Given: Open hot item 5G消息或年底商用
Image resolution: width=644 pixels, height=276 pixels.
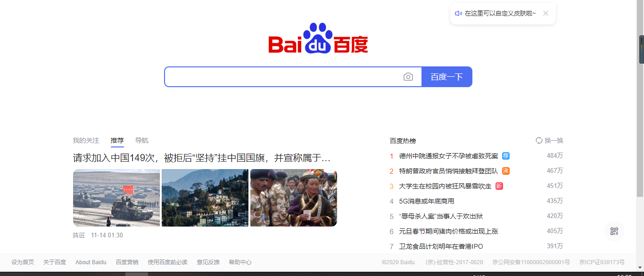Looking at the screenshot, I should click(x=427, y=201).
